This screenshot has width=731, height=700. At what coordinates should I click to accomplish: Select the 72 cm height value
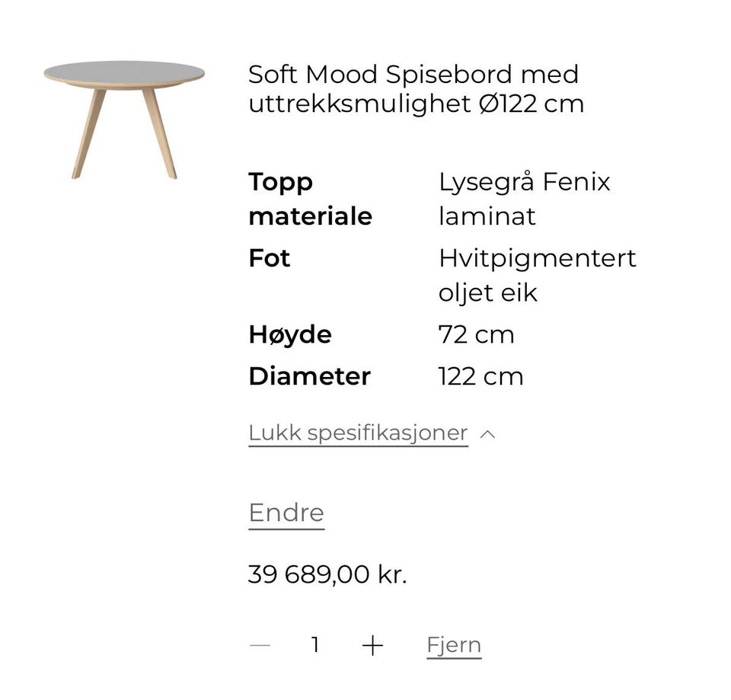point(476,335)
